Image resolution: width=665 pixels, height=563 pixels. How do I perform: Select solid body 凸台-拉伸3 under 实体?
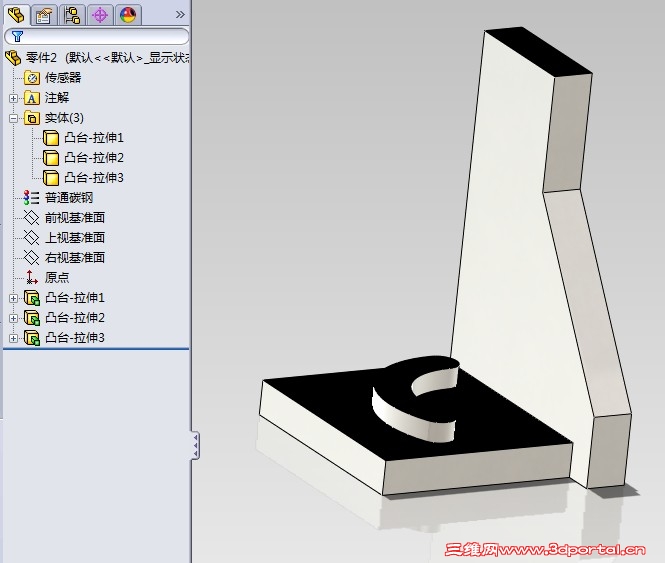[94, 178]
